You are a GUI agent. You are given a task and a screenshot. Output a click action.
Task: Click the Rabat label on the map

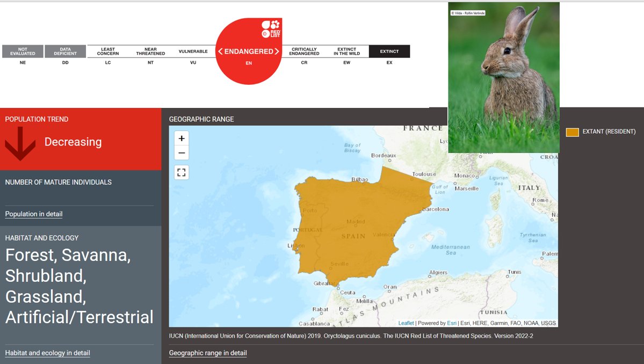[320, 309]
